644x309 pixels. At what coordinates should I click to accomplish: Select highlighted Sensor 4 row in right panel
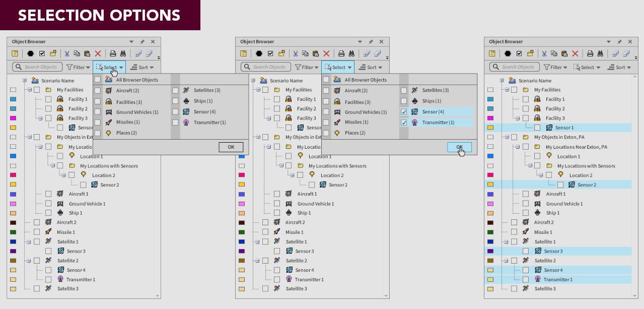(x=558, y=270)
